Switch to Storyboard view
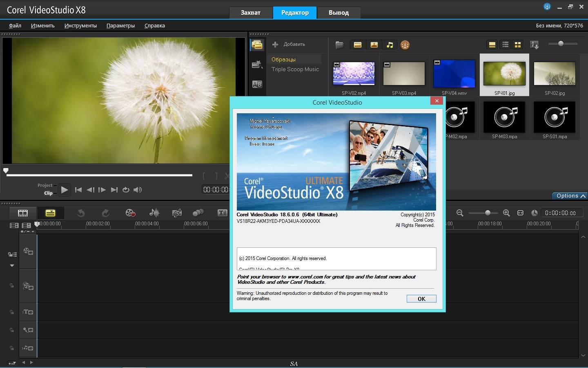The height and width of the screenshot is (368, 588). pos(23,213)
